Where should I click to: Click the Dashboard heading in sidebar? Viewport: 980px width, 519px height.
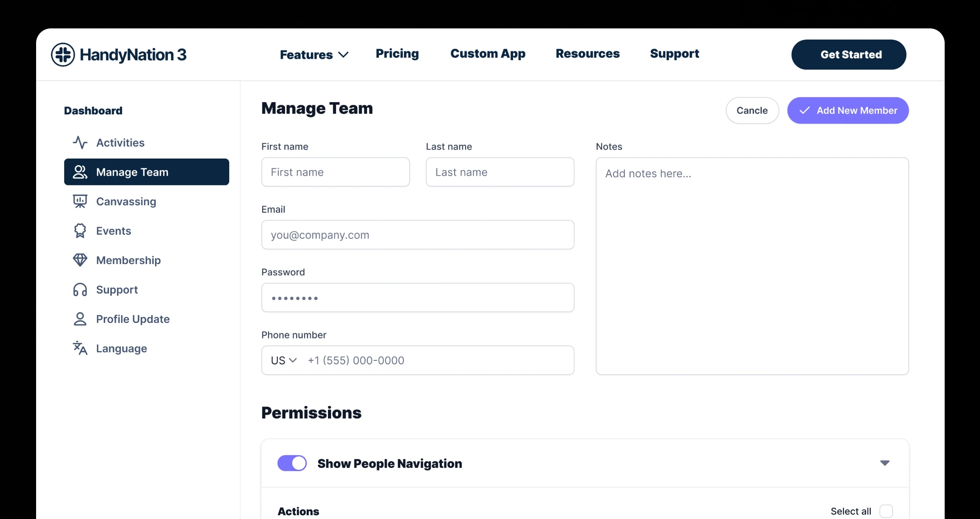[x=93, y=111]
